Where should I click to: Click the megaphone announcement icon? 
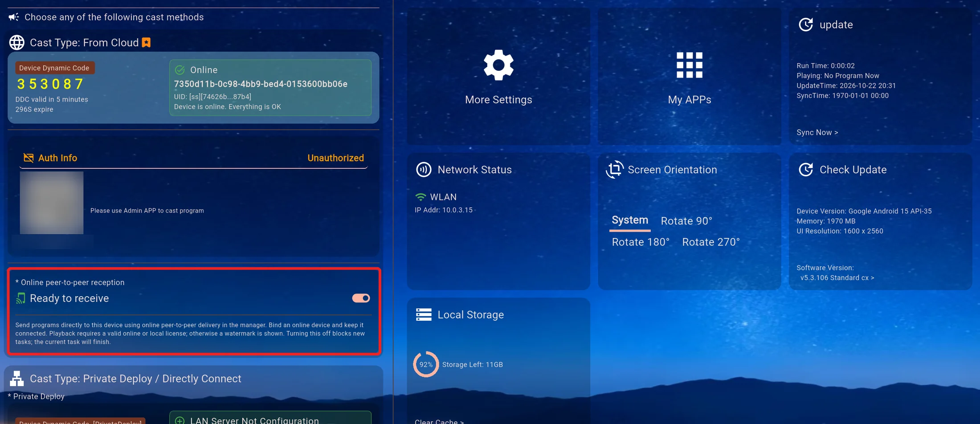coord(14,17)
